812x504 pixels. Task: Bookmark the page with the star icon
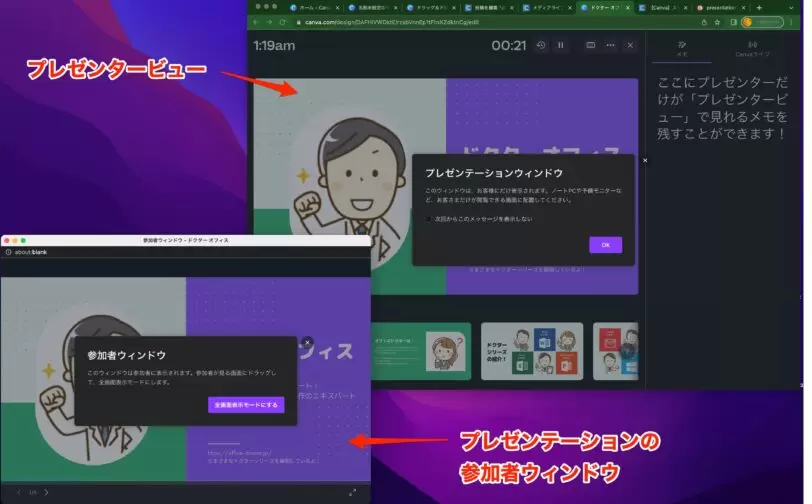717,22
